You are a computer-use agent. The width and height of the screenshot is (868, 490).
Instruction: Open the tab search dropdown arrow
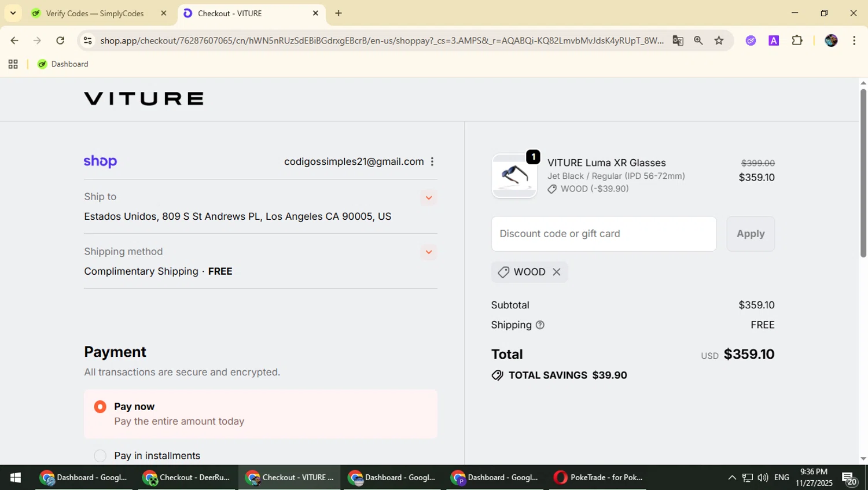point(13,13)
